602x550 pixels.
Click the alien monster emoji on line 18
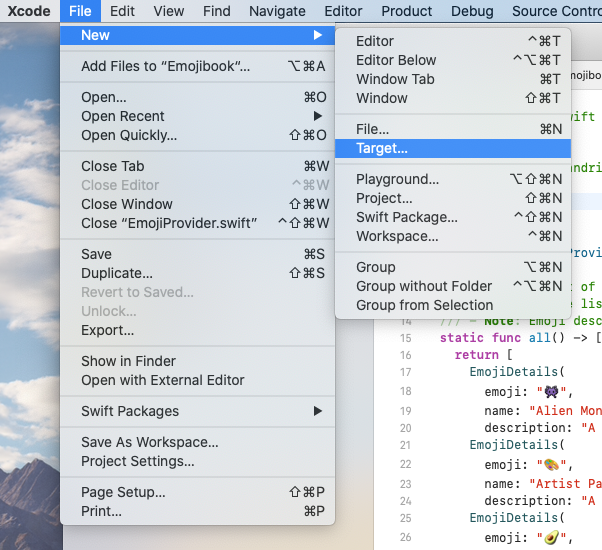click(x=551, y=391)
